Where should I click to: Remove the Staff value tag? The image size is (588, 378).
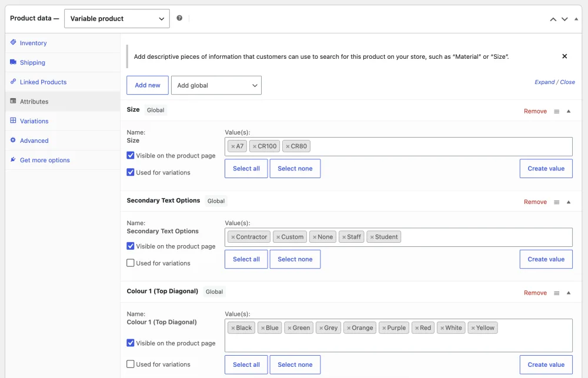[x=344, y=237]
